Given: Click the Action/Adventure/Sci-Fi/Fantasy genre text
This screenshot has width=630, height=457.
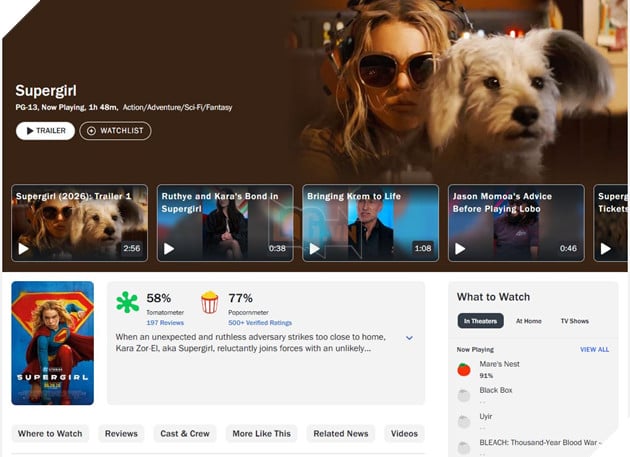Looking at the screenshot, I should point(178,107).
